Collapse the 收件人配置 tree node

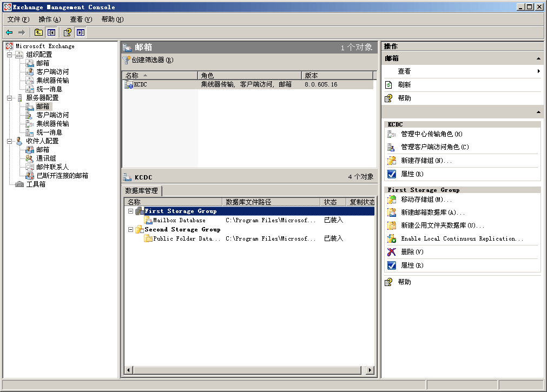coord(9,141)
